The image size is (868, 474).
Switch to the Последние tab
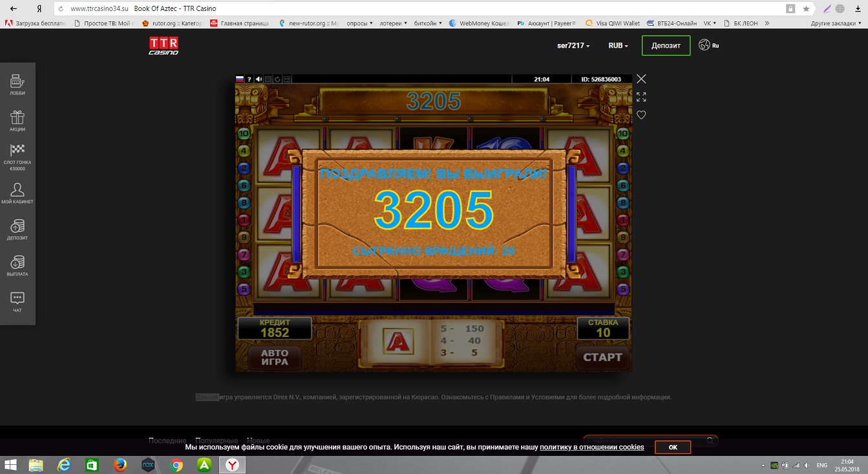(x=167, y=440)
